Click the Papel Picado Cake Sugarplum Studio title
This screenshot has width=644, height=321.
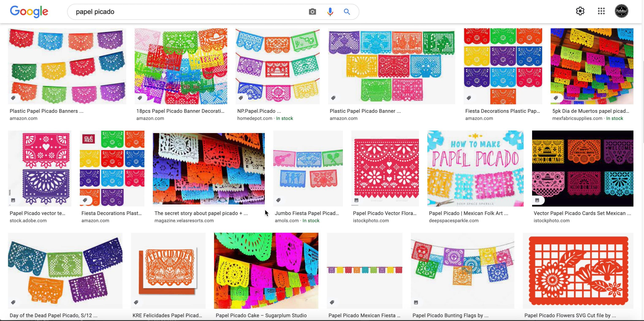pos(261,316)
